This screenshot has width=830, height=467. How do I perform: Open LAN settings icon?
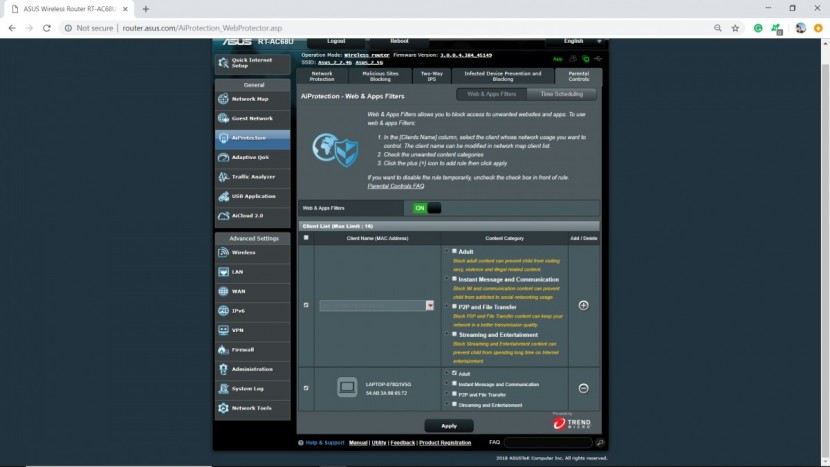223,272
